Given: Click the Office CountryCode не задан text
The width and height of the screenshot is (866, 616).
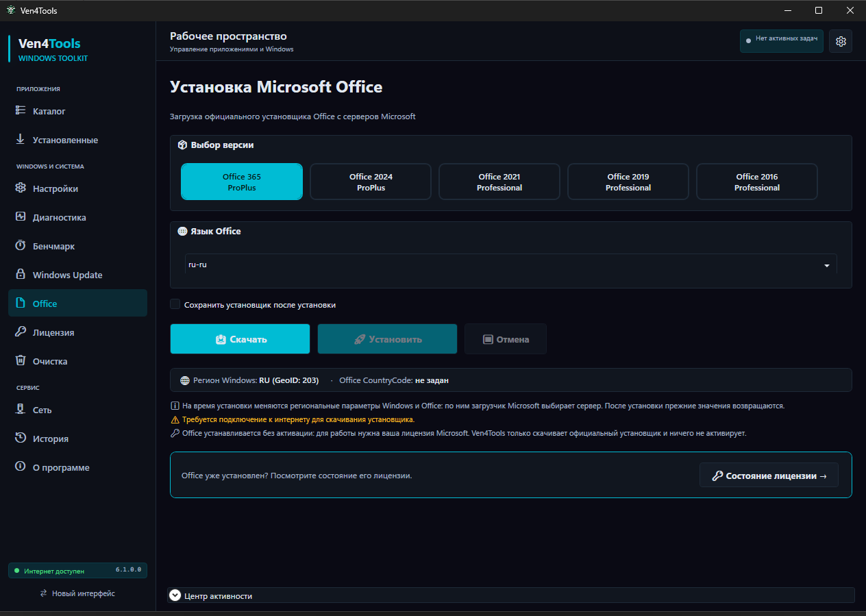Looking at the screenshot, I should click(394, 380).
